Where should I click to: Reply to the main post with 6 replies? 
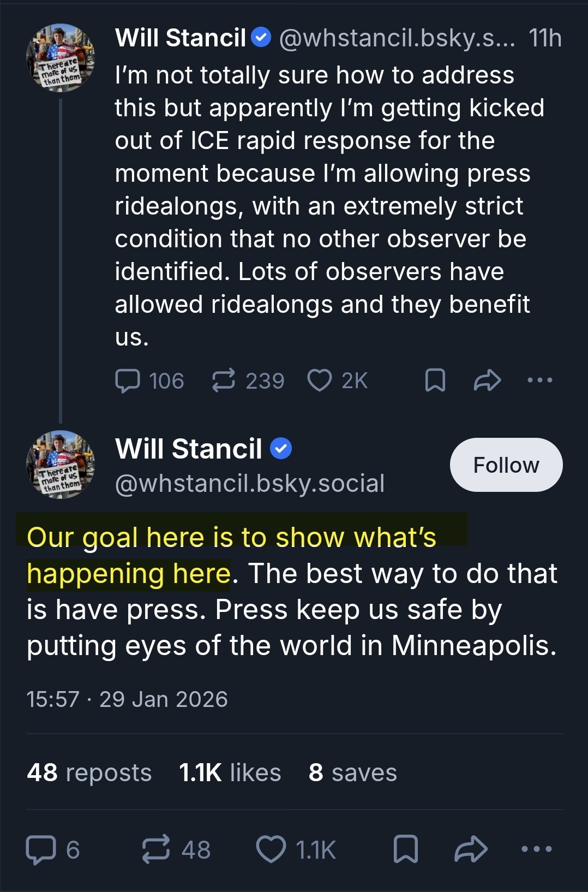[x=41, y=849]
